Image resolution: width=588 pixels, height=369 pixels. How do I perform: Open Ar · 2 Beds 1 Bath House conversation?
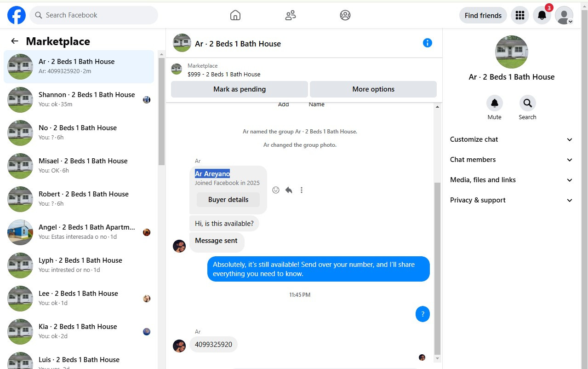[79, 67]
